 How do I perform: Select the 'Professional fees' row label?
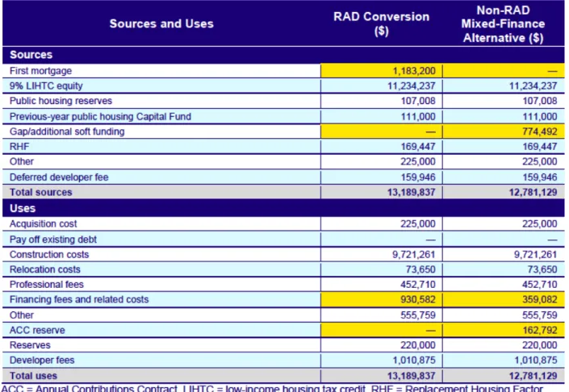[47, 284]
